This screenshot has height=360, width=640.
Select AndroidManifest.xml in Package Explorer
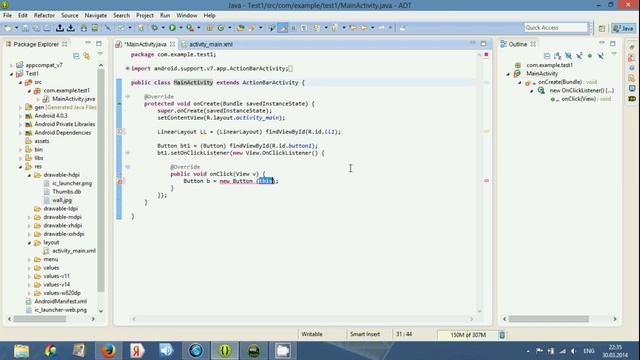[60, 301]
